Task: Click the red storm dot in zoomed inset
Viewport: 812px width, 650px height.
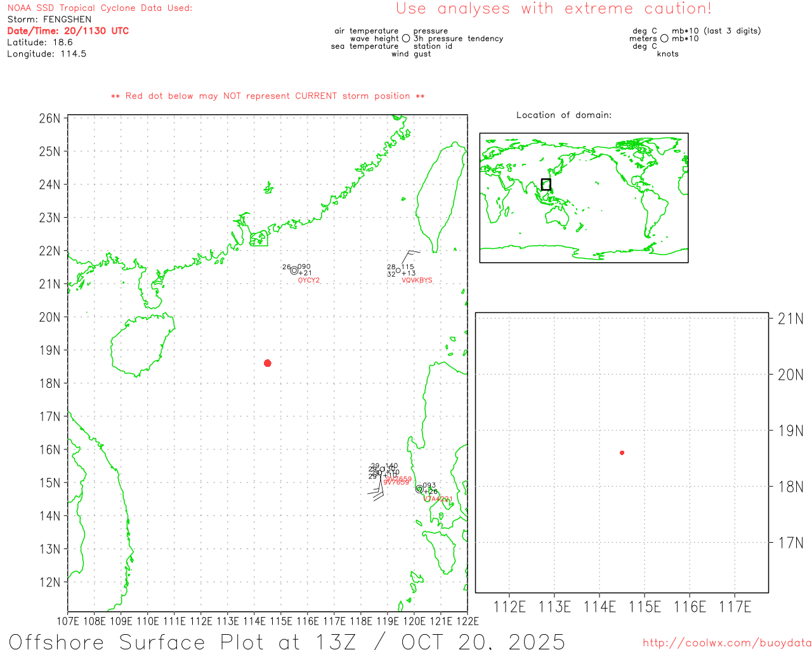Action: point(622,453)
